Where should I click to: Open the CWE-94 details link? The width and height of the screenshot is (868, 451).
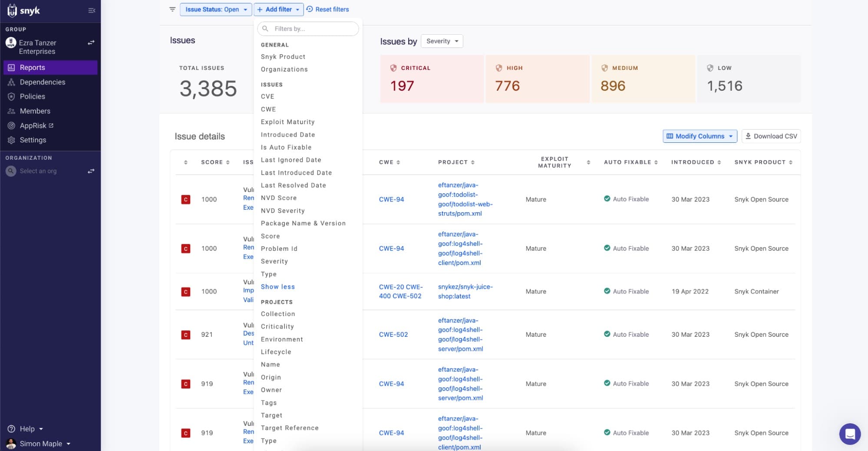391,199
